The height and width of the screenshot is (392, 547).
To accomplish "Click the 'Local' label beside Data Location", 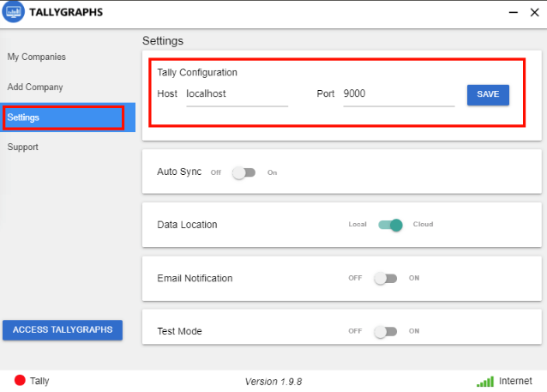I will point(358,224).
